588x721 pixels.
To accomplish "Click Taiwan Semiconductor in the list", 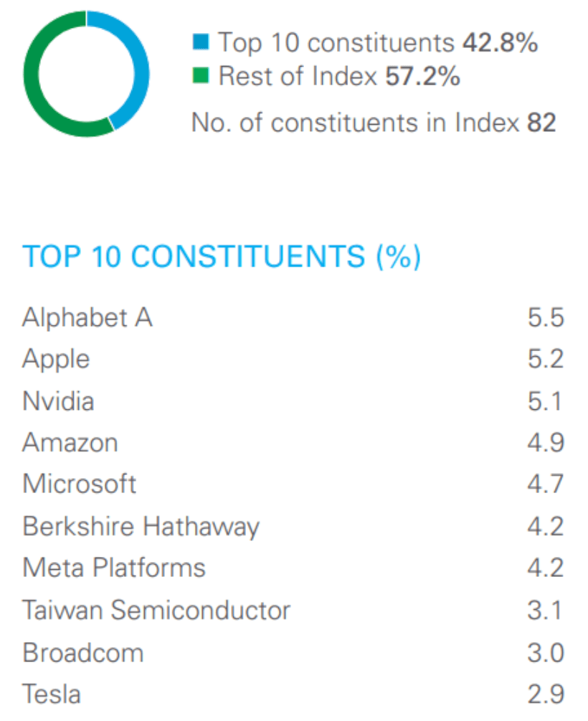I will click(x=156, y=610).
